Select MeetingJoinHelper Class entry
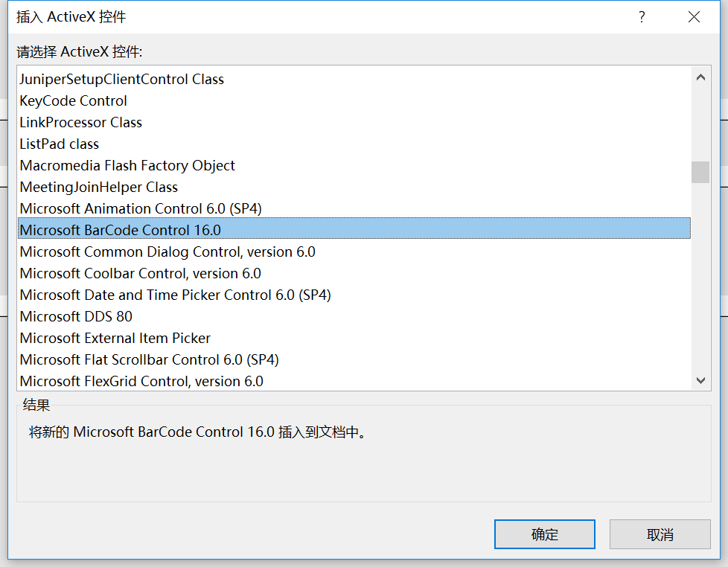Image resolution: width=728 pixels, height=567 pixels. 354,187
